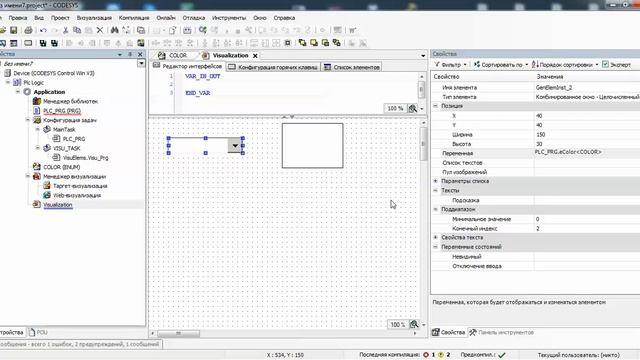Close the Visualization editor tab
This screenshot has width=640, height=360.
tap(256, 56)
